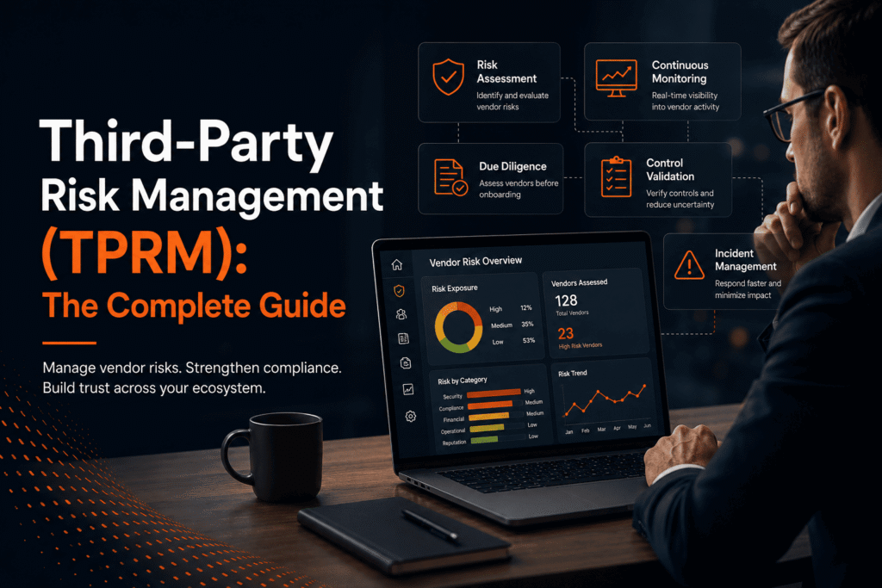Click the "Risk Trend" panel title
The width and height of the screenshot is (882, 588).
[572, 374]
